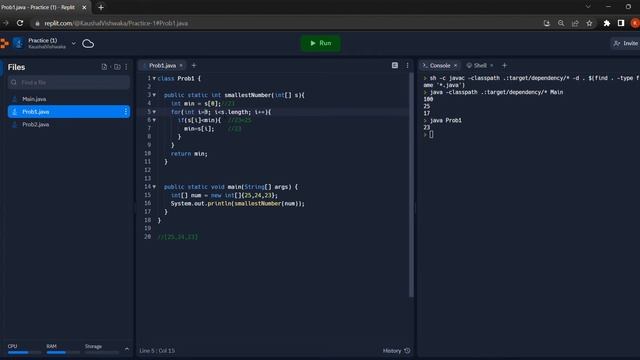Screen dimensions: 640x360
Task: Collapse main method fold arrow line 14
Action: click(154, 187)
